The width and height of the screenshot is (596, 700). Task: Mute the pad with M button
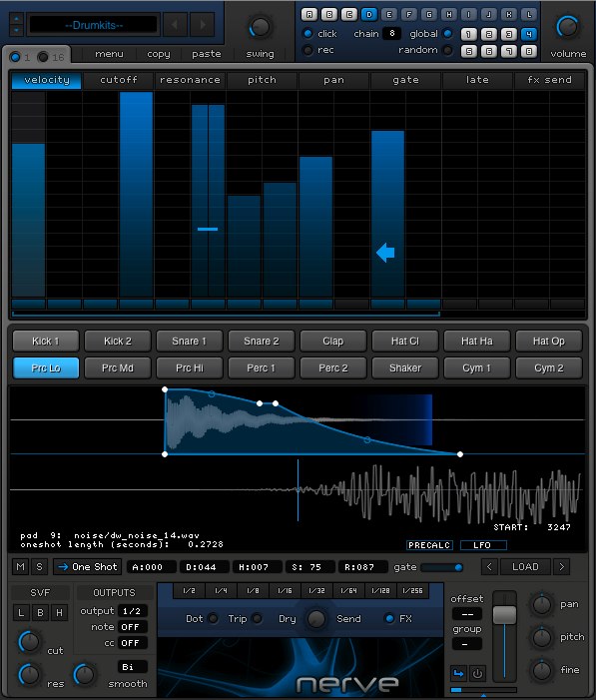21,567
